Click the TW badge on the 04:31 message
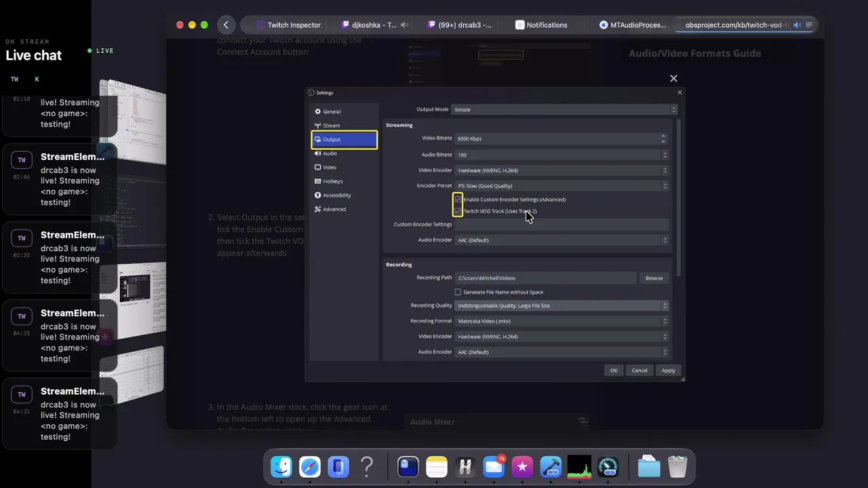 coord(22,394)
